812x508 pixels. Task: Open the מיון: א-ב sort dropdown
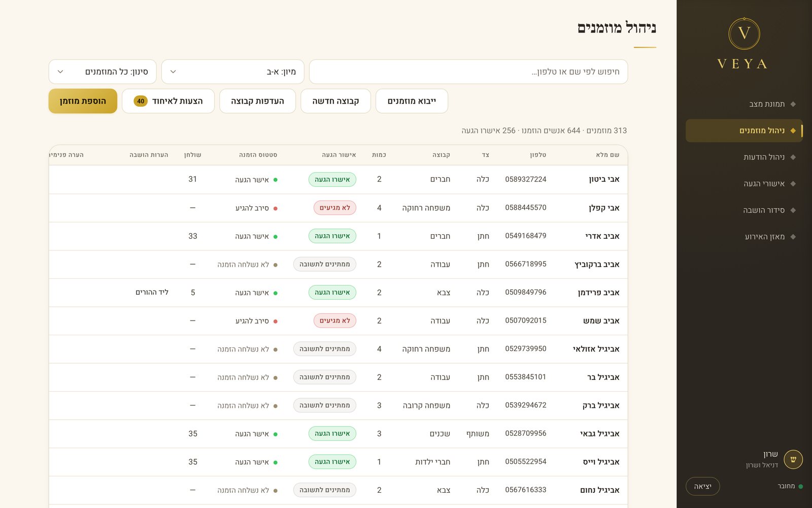(x=233, y=72)
